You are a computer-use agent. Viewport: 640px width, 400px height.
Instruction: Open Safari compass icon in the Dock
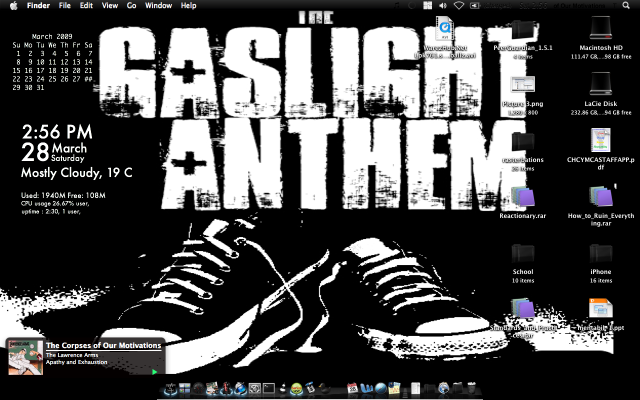pos(380,389)
